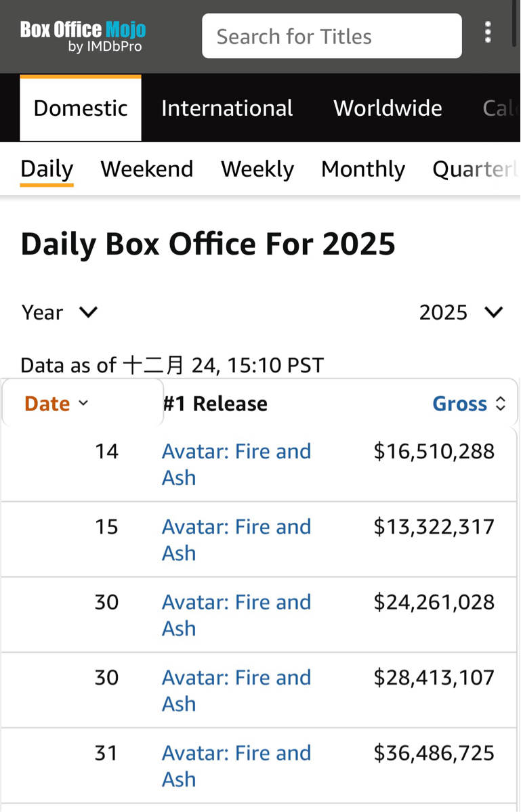Select the Domestic tab

pyautogui.click(x=81, y=108)
